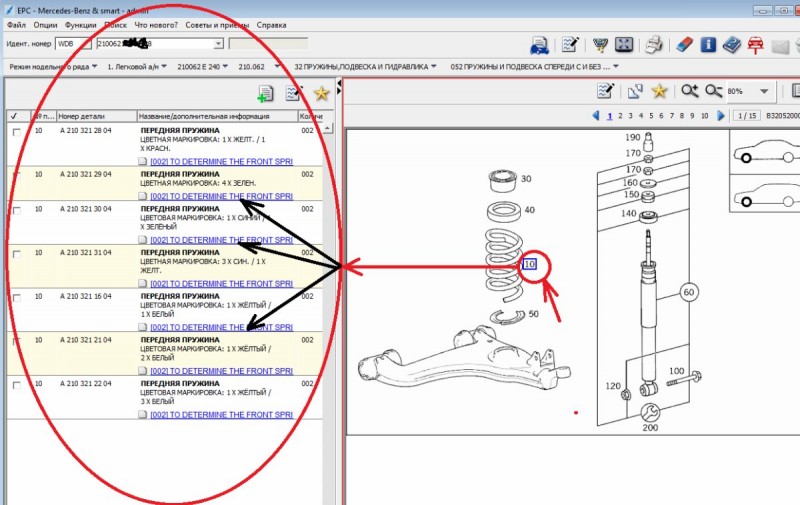
Task: Zoom in on the diagram
Action: click(690, 91)
